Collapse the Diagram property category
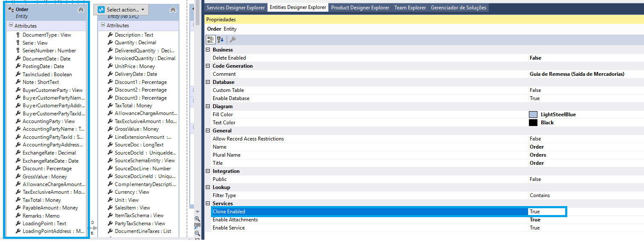This screenshot has height=241, width=644. [x=208, y=106]
